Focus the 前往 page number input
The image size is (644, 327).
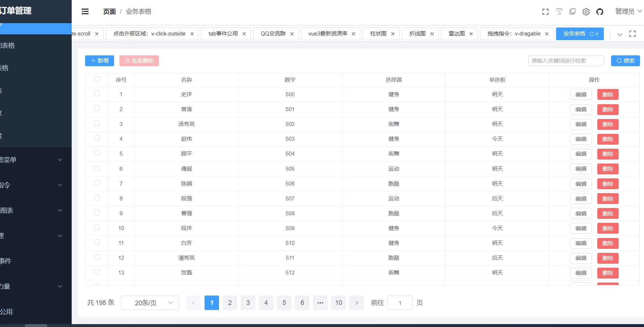pyautogui.click(x=400, y=303)
